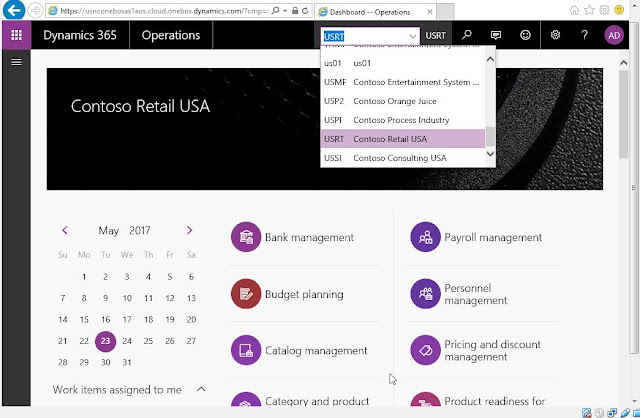The height and width of the screenshot is (418, 640).
Task: Click the main page scrollbar thumb
Action: 623,114
